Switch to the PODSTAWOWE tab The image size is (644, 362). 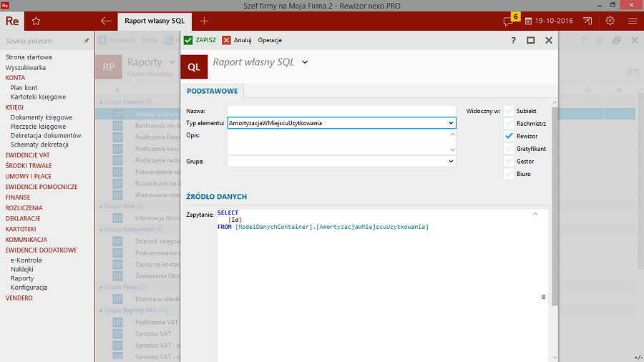pyautogui.click(x=213, y=91)
